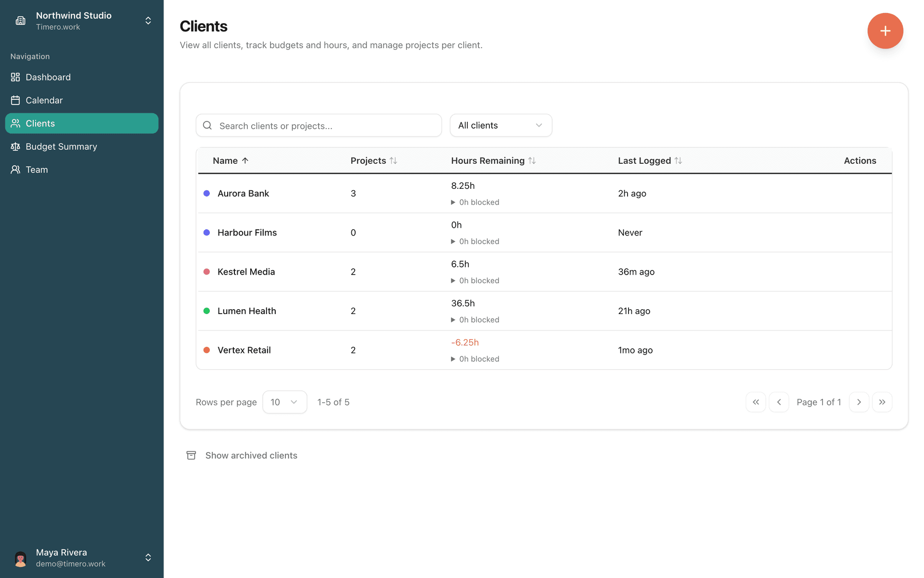The width and height of the screenshot is (924, 578).
Task: Expand Vertex Retail blocked hours details
Action: (x=453, y=359)
